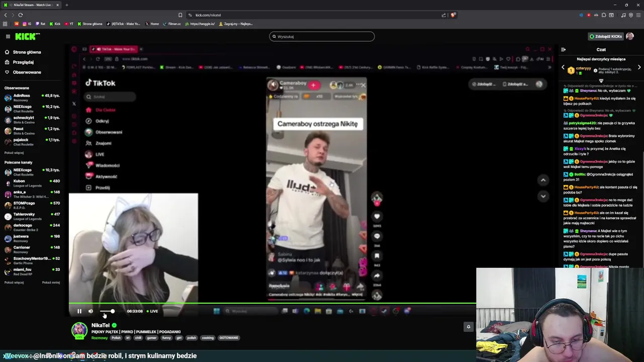Collapse the Czat panel with arrow icon
644x362 pixels.
click(x=563, y=49)
